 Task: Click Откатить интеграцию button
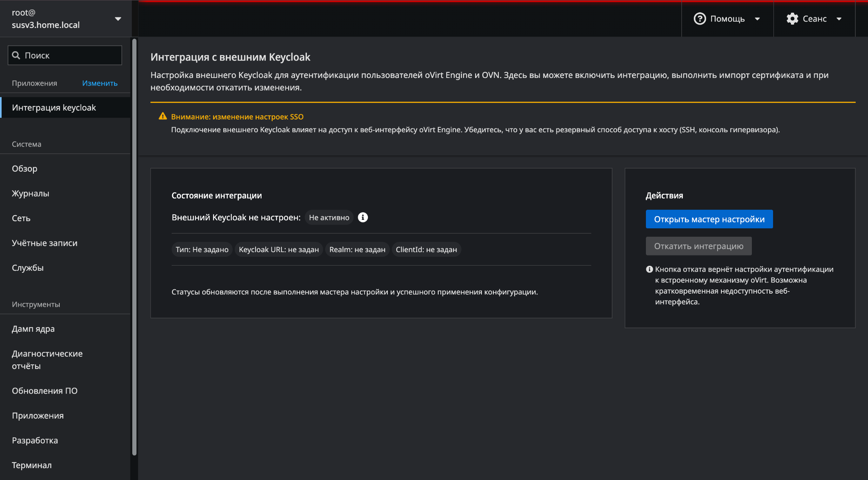698,246
